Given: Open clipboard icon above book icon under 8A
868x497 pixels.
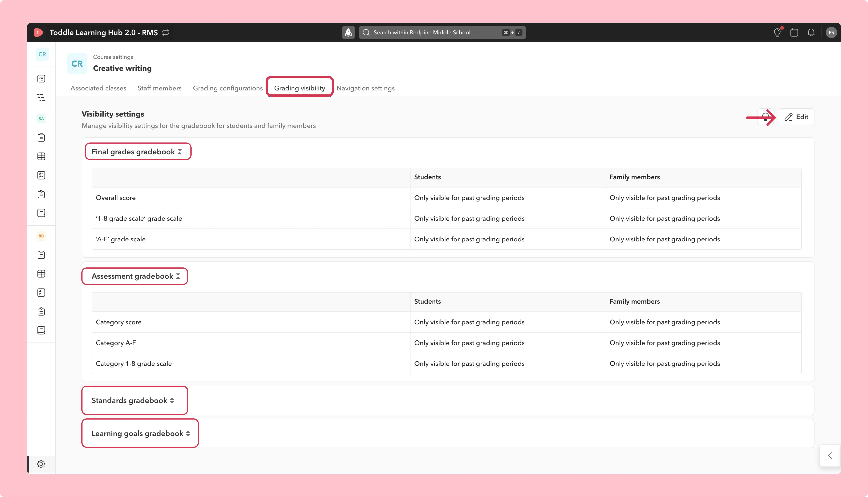Looking at the screenshot, I should pyautogui.click(x=41, y=194).
